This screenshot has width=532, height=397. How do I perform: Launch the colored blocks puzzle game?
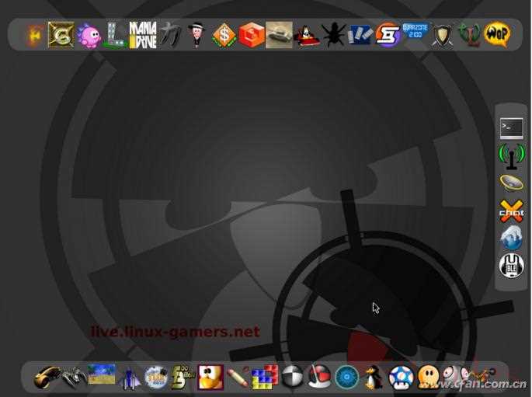(265, 377)
